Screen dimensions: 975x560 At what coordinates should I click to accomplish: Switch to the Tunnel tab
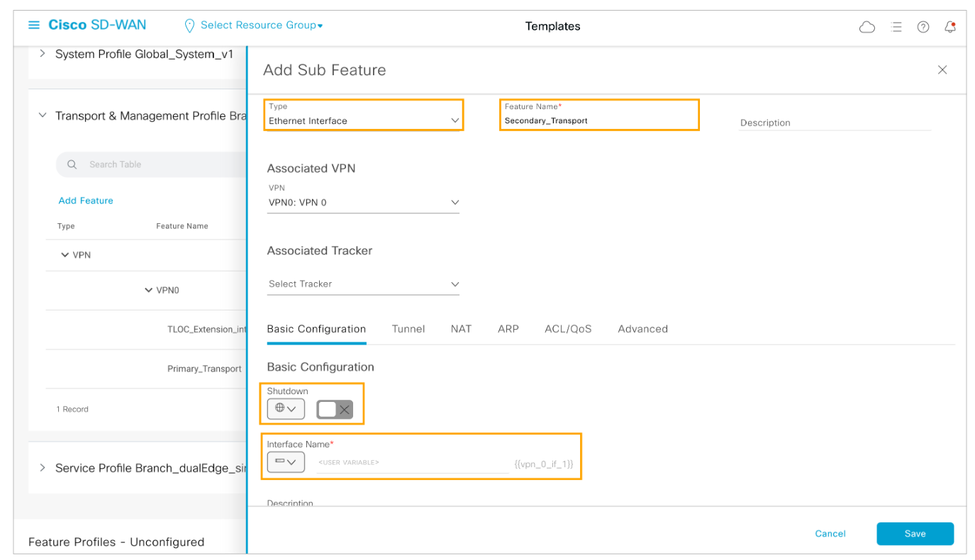[x=408, y=329]
